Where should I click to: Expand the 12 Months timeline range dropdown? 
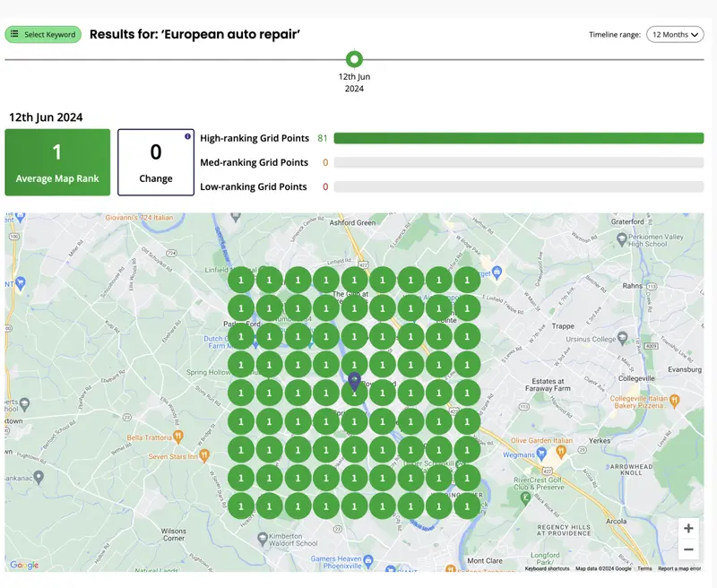click(675, 34)
